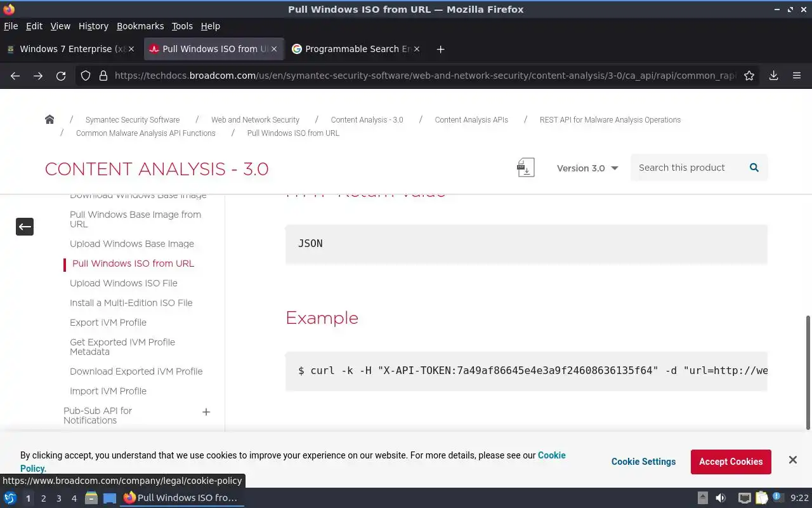Open the Help menu

coord(211,26)
